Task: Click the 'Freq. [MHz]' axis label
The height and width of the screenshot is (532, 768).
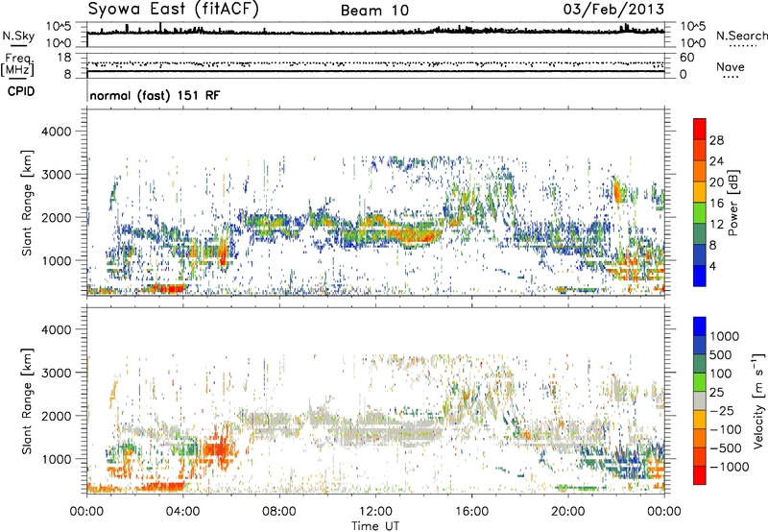Action: point(18,65)
